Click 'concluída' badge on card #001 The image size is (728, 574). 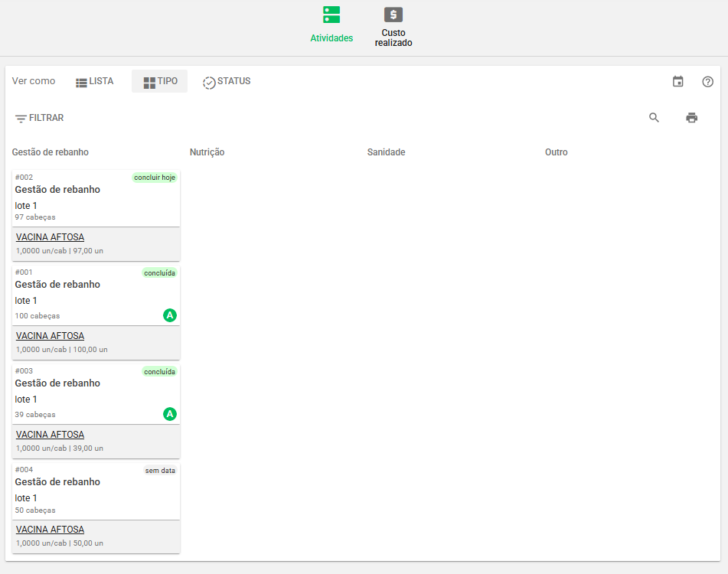click(159, 273)
